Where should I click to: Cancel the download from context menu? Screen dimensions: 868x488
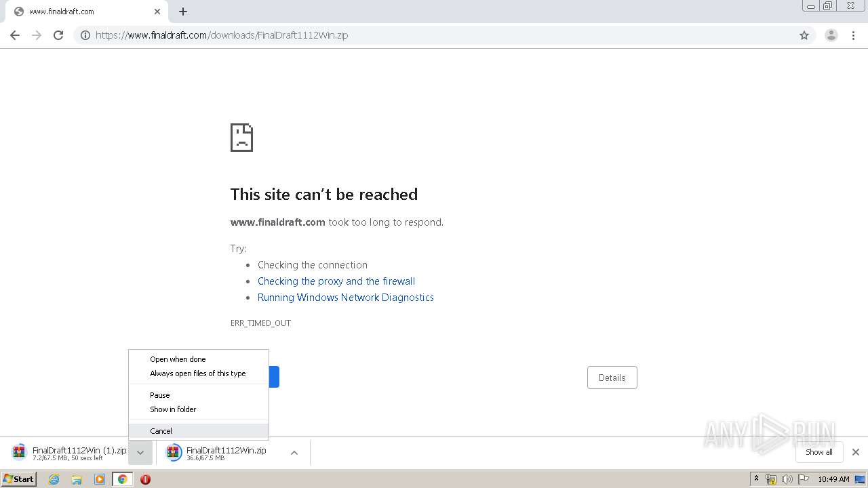pyautogui.click(x=199, y=431)
